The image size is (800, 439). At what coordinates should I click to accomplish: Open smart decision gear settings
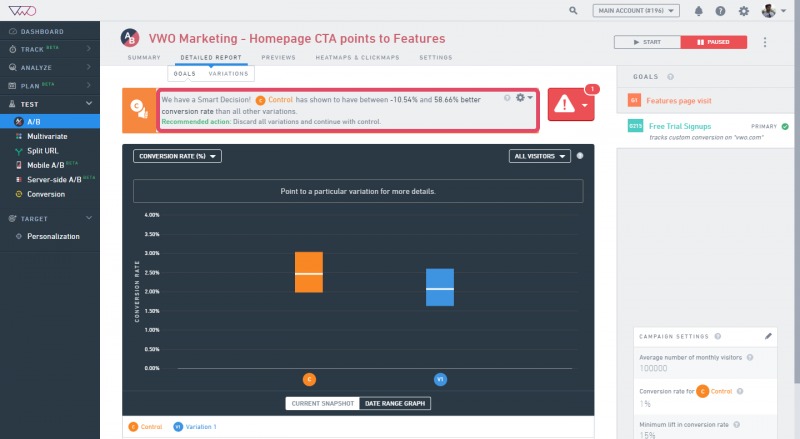[x=523, y=97]
